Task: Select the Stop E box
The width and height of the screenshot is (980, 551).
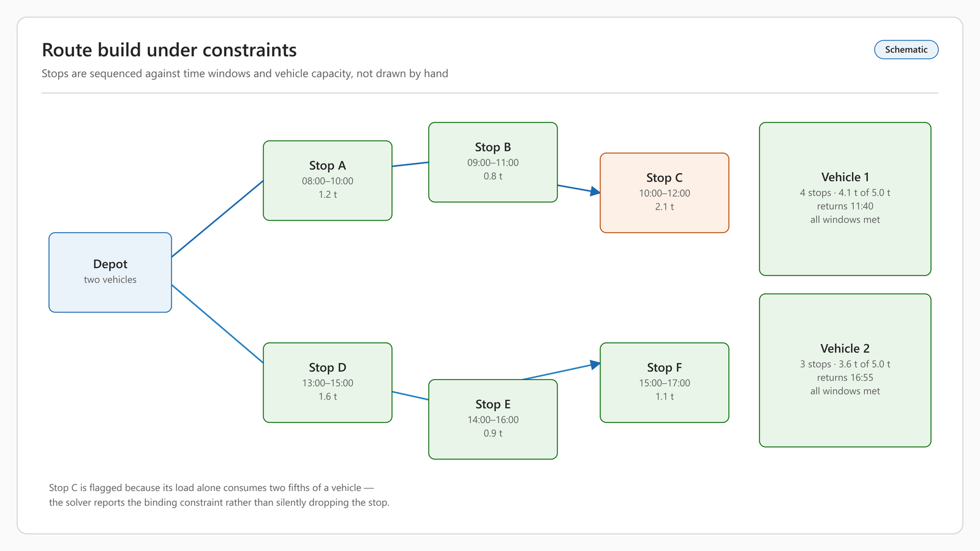Action: click(x=493, y=419)
